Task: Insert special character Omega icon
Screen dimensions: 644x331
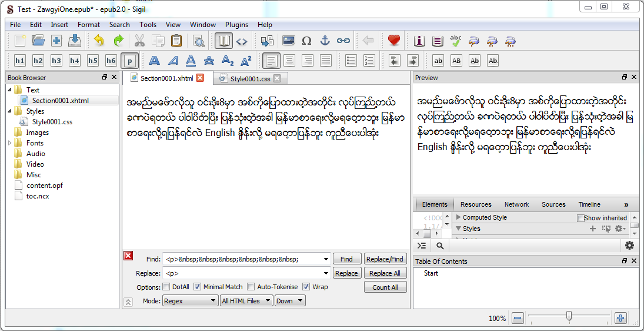Action: [306, 41]
